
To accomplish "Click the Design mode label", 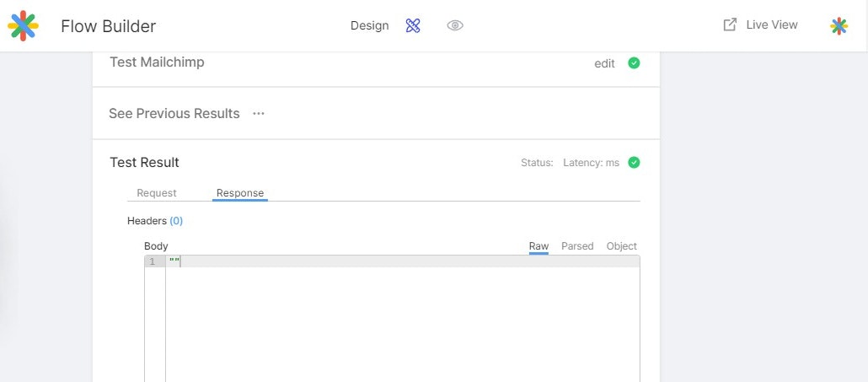I will point(369,25).
